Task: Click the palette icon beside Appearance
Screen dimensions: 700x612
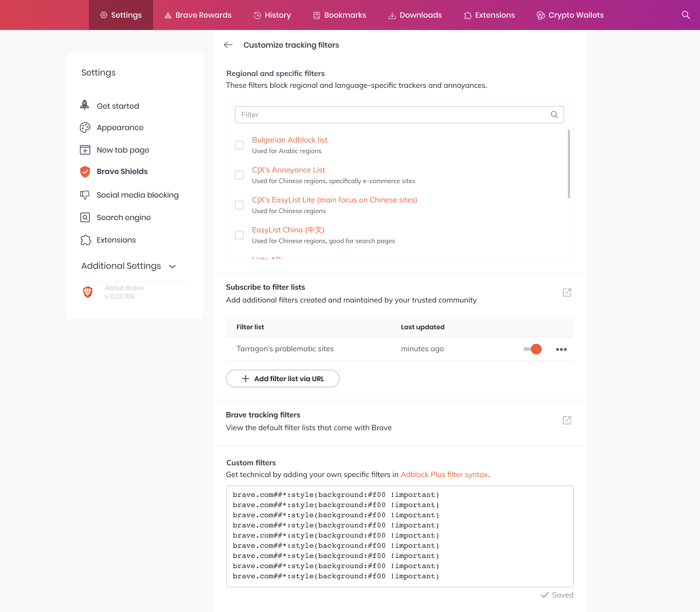Action: point(85,127)
